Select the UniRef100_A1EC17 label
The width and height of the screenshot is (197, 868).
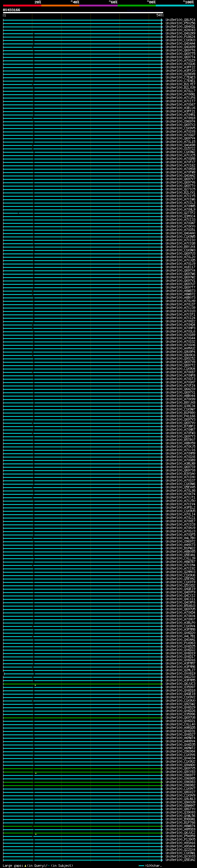pos(180,267)
